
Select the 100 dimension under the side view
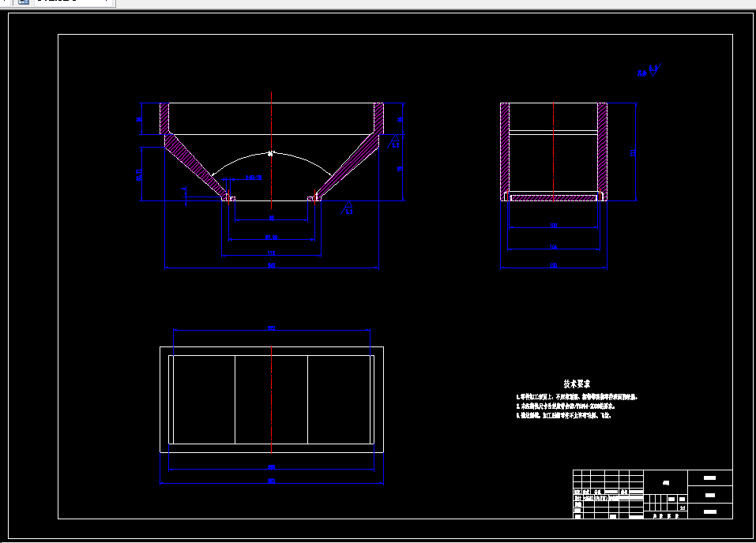pos(554,226)
